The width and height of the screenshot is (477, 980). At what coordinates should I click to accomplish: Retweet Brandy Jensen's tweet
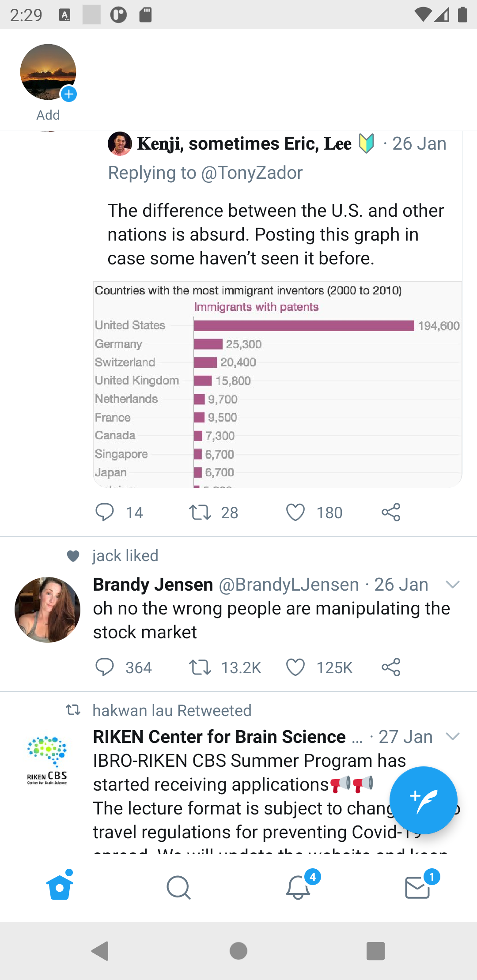click(x=200, y=667)
